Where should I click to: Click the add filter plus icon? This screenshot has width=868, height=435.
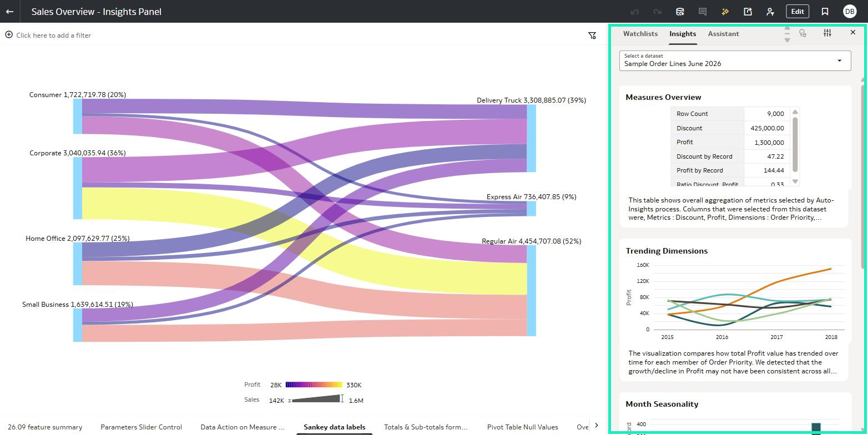pos(9,34)
